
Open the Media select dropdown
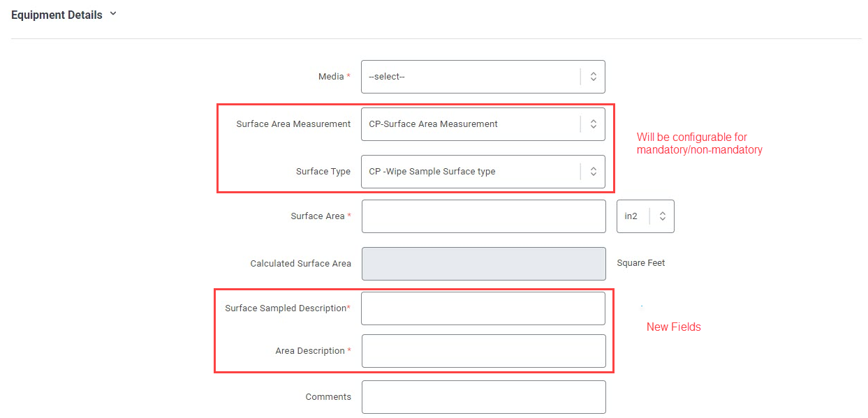tap(483, 77)
